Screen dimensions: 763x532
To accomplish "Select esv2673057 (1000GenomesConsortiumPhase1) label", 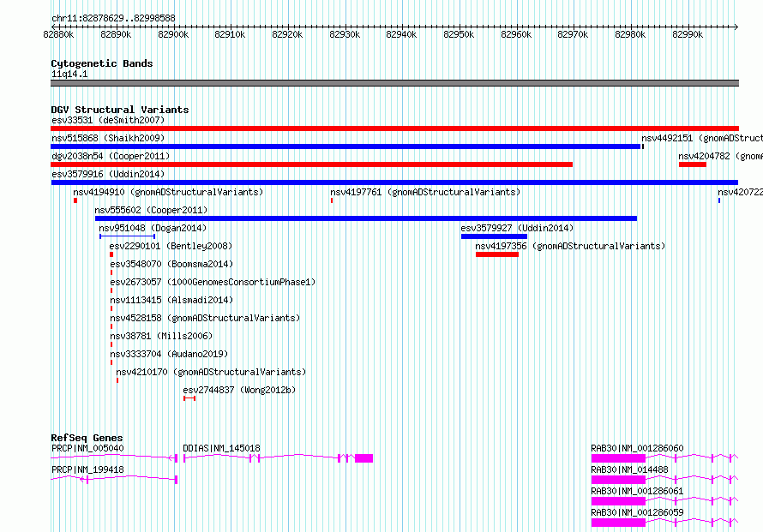I will pyautogui.click(x=213, y=282).
